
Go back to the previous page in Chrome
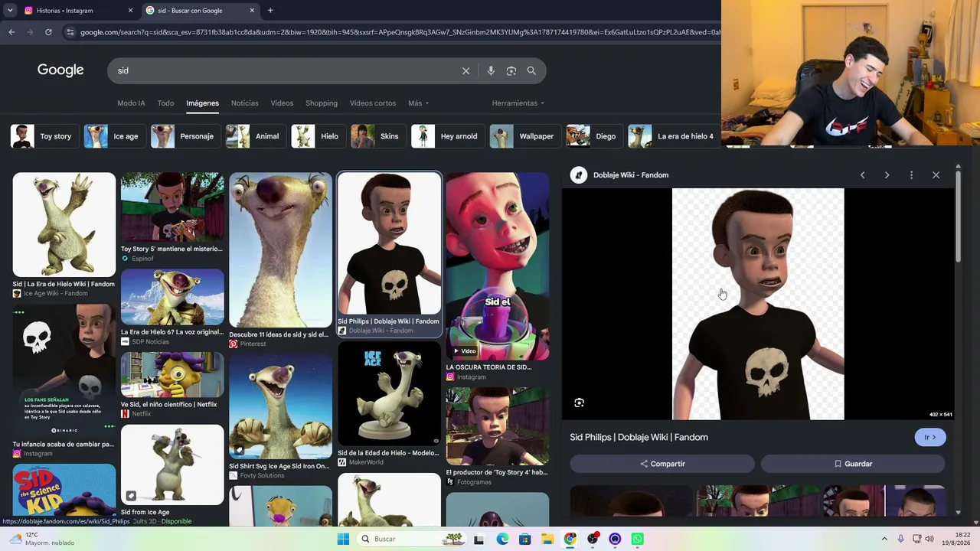(11, 32)
